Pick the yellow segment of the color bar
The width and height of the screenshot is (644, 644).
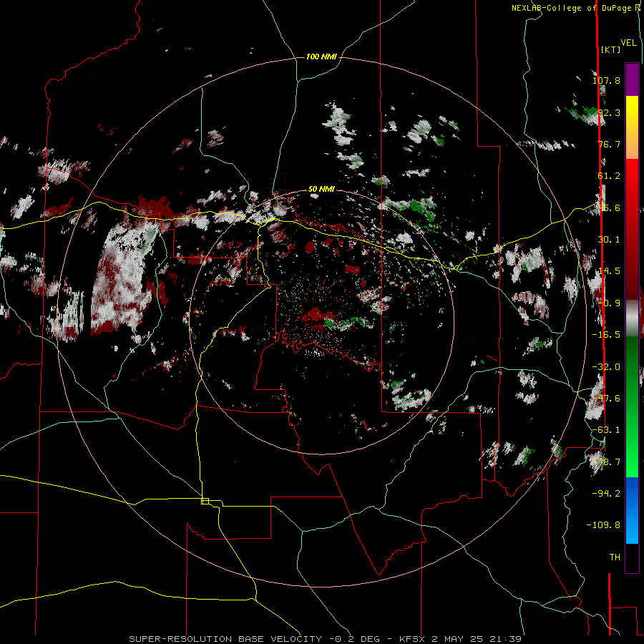coord(632,113)
